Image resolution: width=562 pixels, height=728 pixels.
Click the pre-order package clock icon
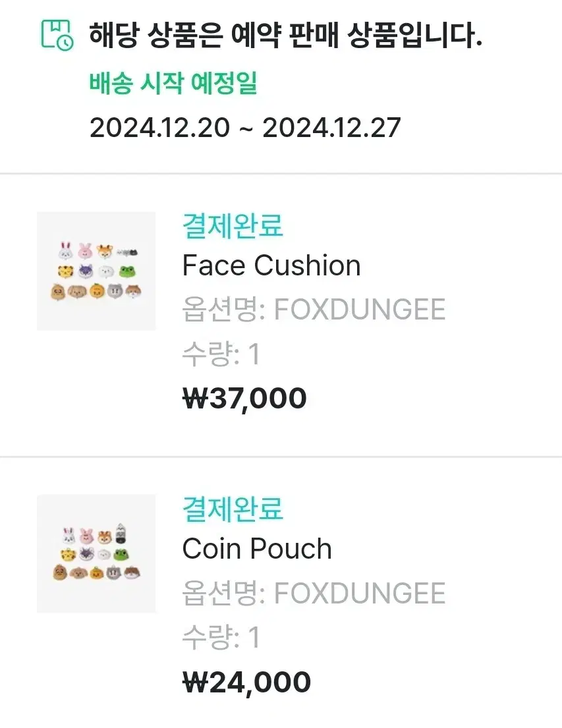coord(57,35)
